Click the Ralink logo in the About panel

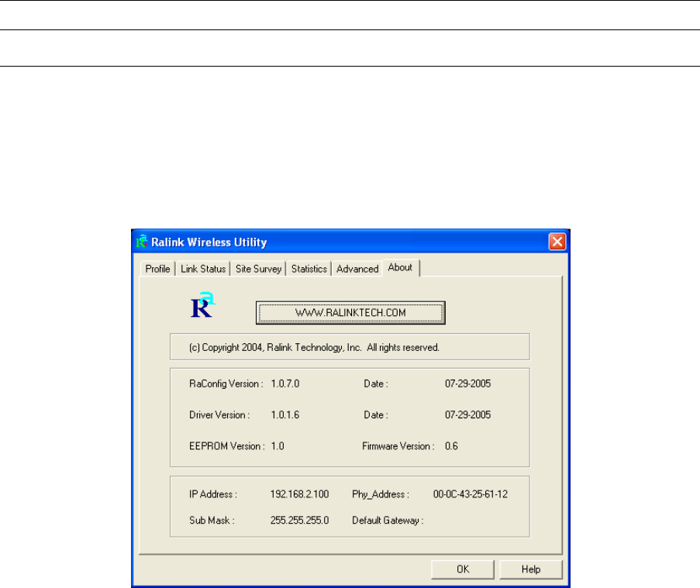click(202, 305)
